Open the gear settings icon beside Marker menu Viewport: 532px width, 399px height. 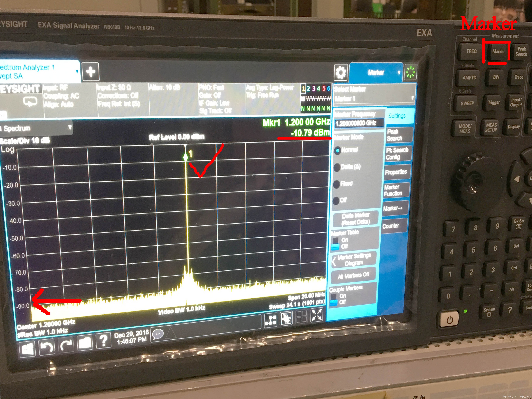tap(341, 72)
